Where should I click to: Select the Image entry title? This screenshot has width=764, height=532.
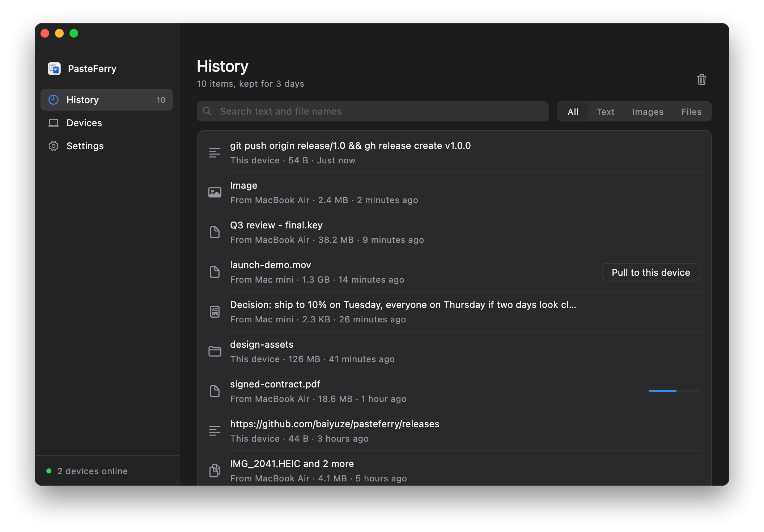(243, 185)
